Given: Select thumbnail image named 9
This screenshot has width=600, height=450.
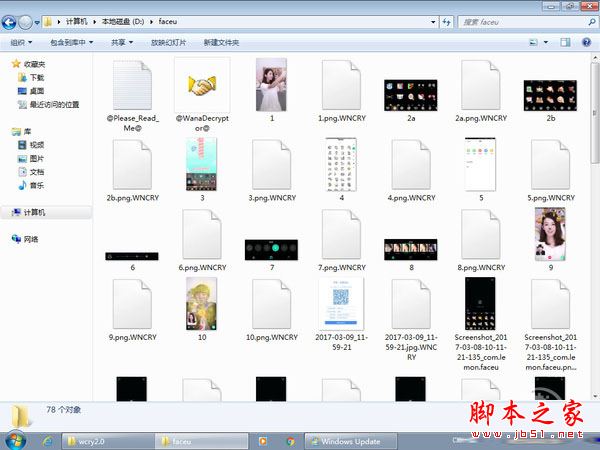Looking at the screenshot, I should pos(550,234).
